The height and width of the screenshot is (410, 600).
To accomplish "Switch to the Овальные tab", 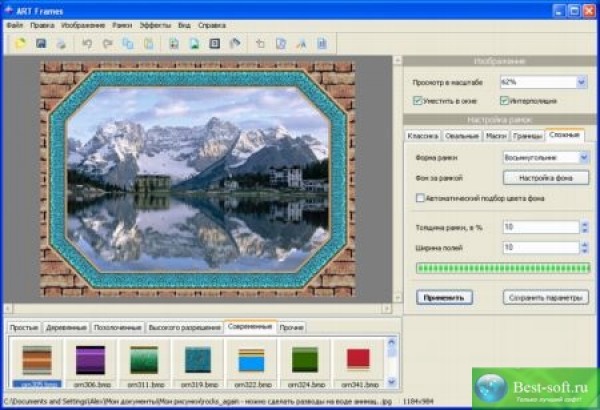I will click(x=462, y=136).
